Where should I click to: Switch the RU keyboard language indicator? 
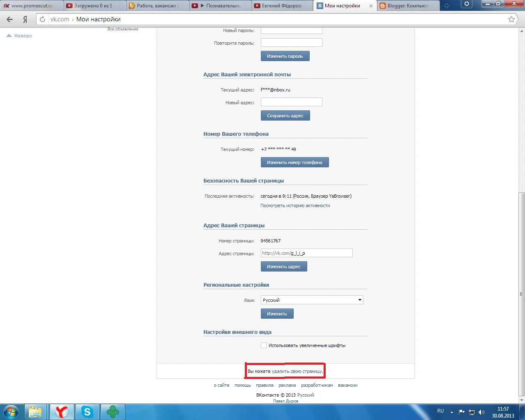click(x=441, y=411)
